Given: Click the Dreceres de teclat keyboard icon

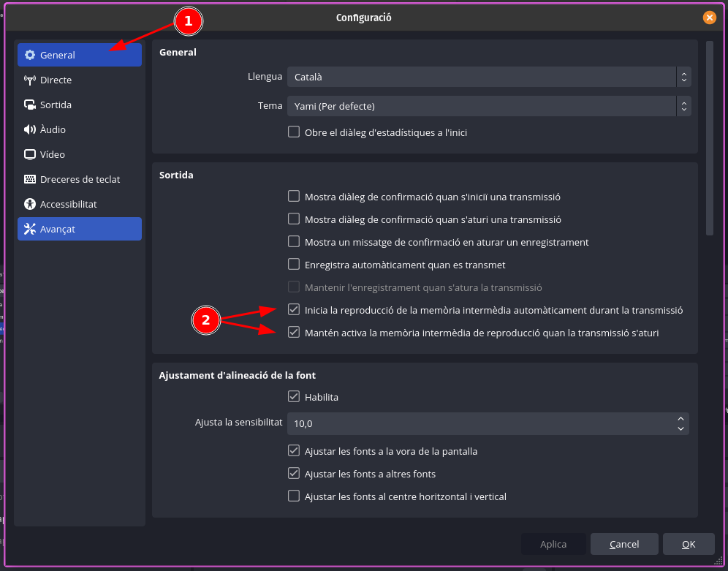Looking at the screenshot, I should (30, 179).
